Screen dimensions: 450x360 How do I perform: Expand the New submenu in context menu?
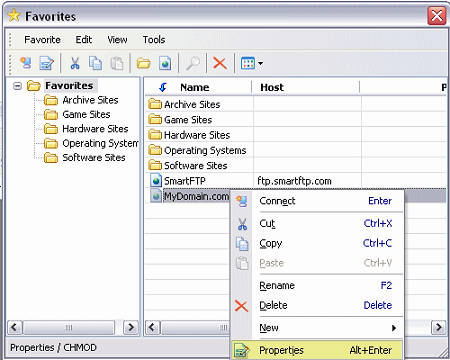pos(317,328)
